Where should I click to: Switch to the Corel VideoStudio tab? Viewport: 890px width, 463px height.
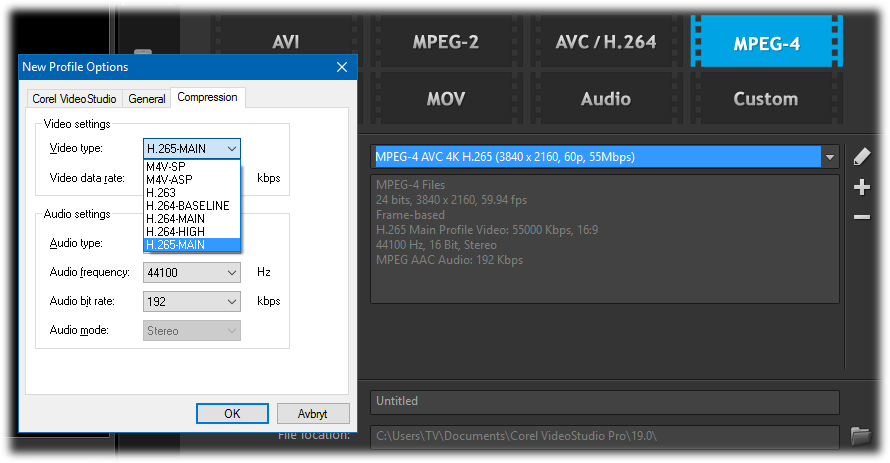(x=75, y=98)
